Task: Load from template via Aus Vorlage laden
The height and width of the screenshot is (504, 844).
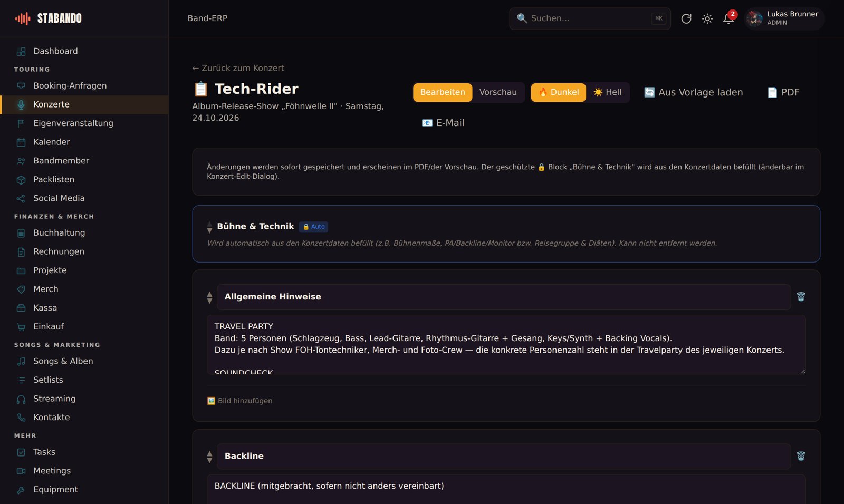Action: 693,92
